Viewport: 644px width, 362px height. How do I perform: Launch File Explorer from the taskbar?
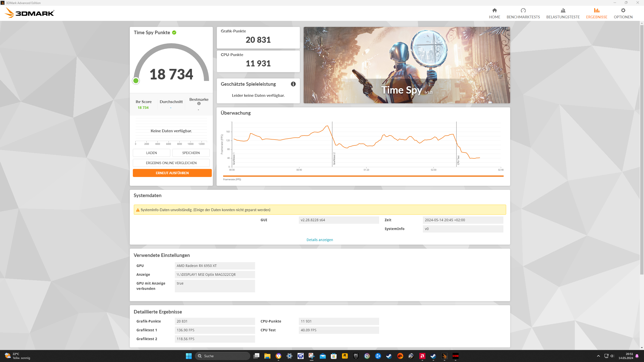(x=267, y=356)
